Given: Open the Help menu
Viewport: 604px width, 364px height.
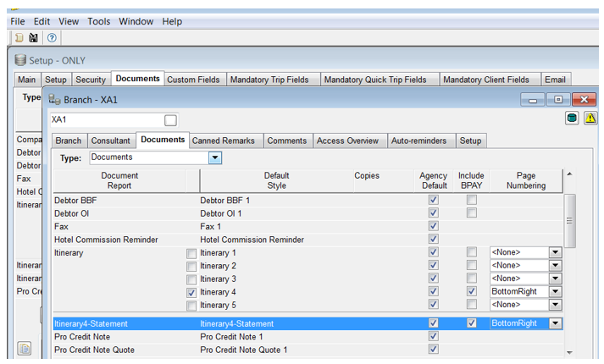Looking at the screenshot, I should (172, 21).
